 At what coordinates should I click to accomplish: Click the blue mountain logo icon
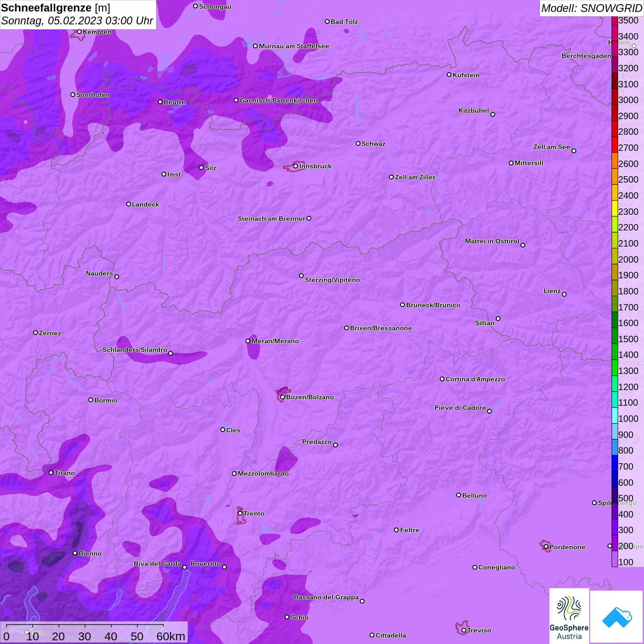click(x=617, y=617)
